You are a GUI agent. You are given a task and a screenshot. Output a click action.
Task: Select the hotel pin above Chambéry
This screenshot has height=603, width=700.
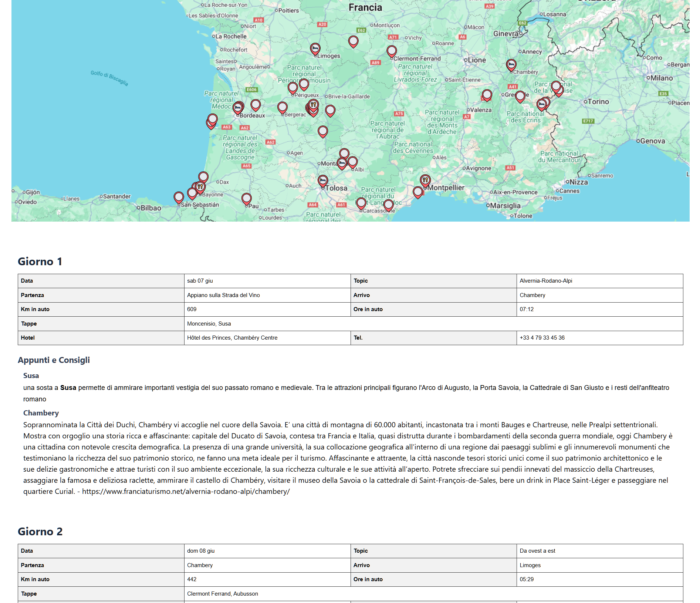511,65
